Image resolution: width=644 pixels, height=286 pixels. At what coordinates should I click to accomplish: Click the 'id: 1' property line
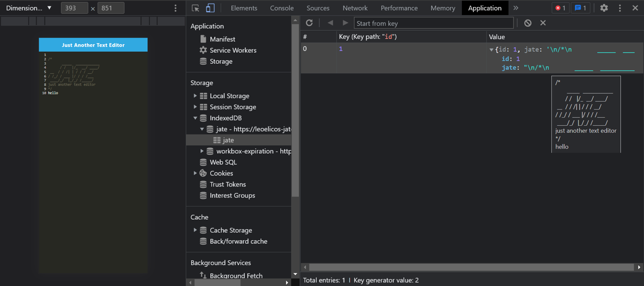(511, 59)
